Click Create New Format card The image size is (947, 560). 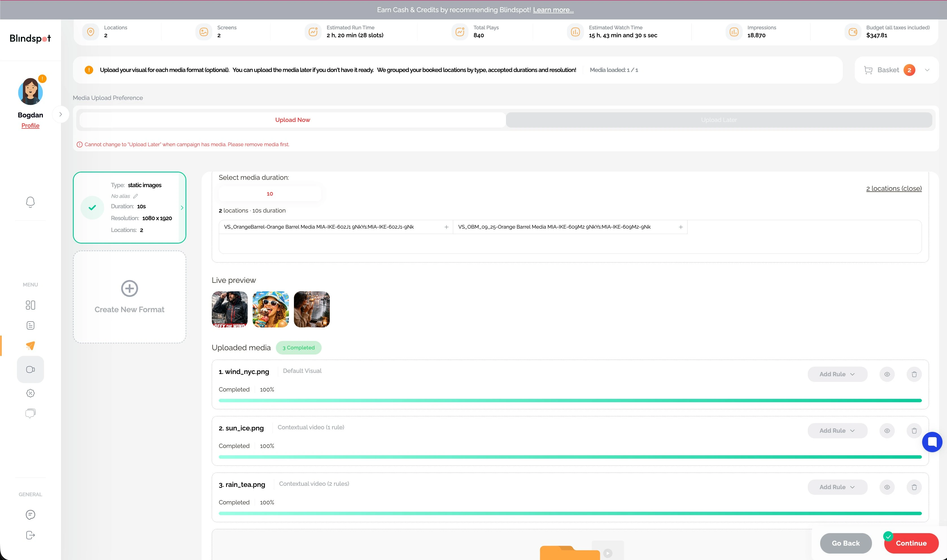pos(130,297)
